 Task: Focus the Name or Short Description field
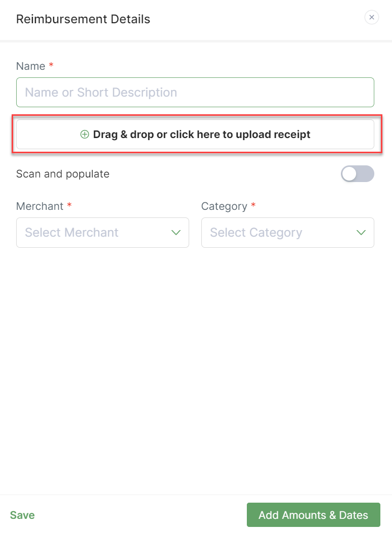(x=195, y=93)
